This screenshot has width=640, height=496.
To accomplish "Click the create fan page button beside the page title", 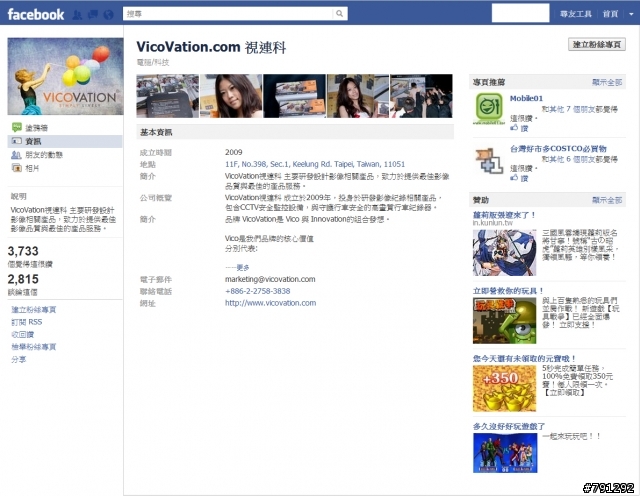I will pos(597,44).
